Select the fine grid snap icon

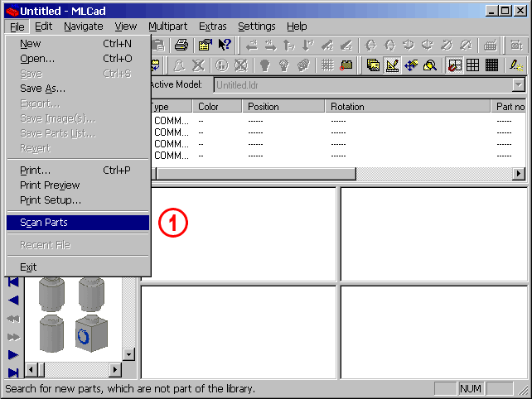coord(491,65)
